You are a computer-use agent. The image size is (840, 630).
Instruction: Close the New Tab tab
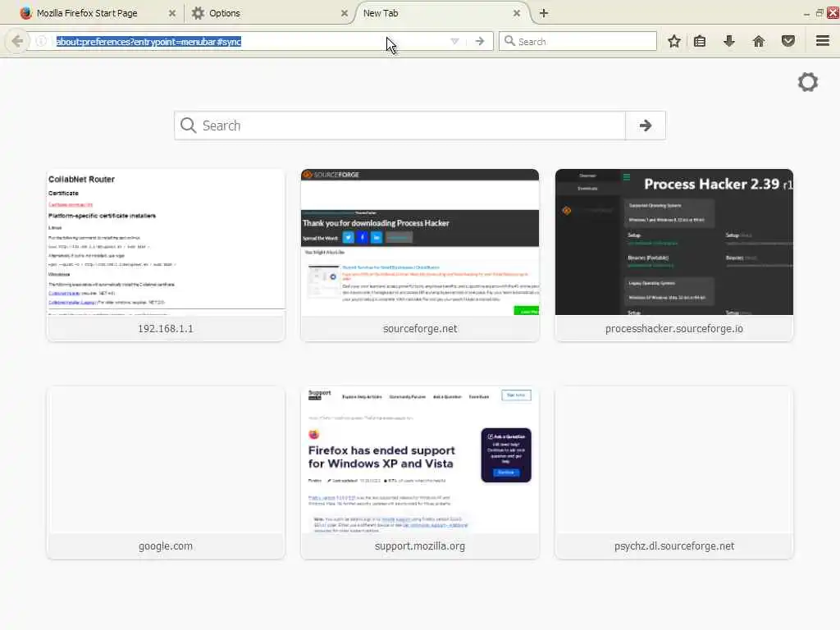pos(517,13)
